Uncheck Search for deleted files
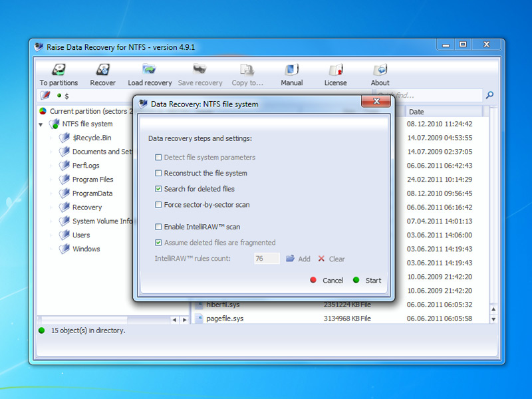532x399 pixels. click(x=158, y=189)
